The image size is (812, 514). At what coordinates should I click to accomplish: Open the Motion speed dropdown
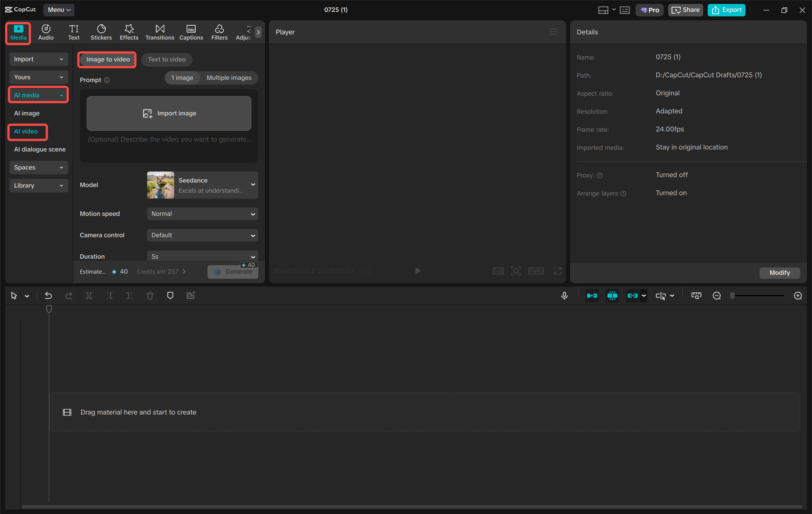click(x=202, y=214)
